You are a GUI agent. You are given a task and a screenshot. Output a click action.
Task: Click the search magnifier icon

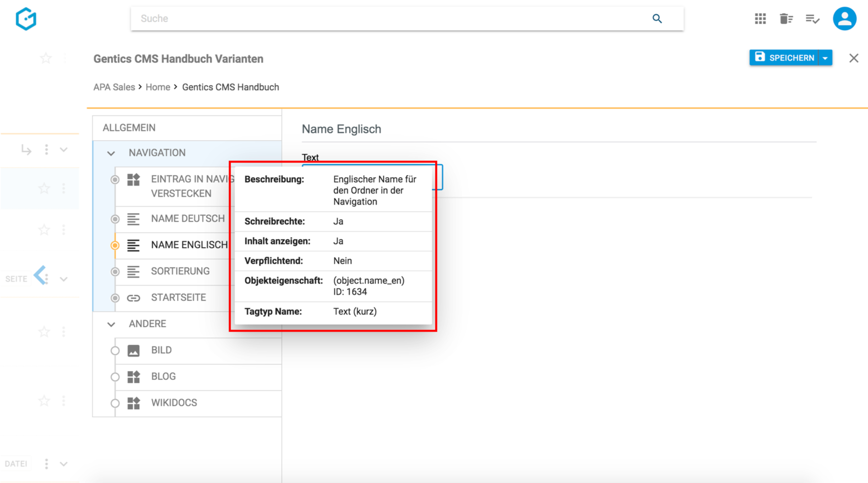point(657,19)
